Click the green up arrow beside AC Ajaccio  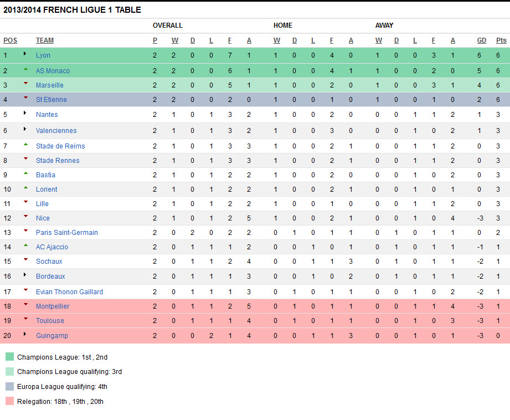click(x=25, y=245)
